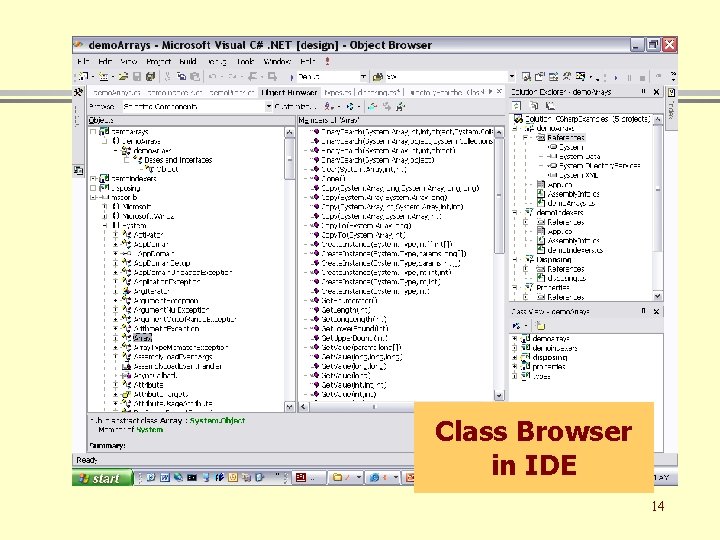Select the Attribute class in Objects tree
The image size is (720, 540).
point(148,385)
